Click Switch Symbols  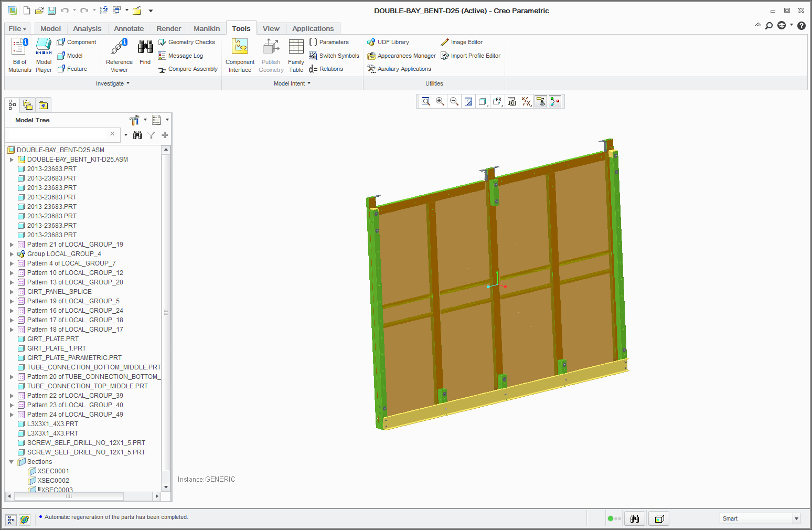point(334,56)
